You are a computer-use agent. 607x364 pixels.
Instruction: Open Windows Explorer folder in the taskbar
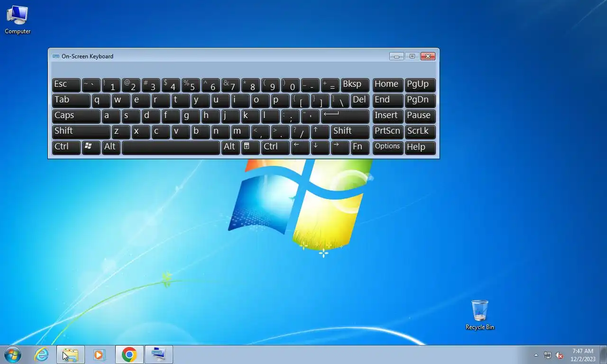click(71, 355)
